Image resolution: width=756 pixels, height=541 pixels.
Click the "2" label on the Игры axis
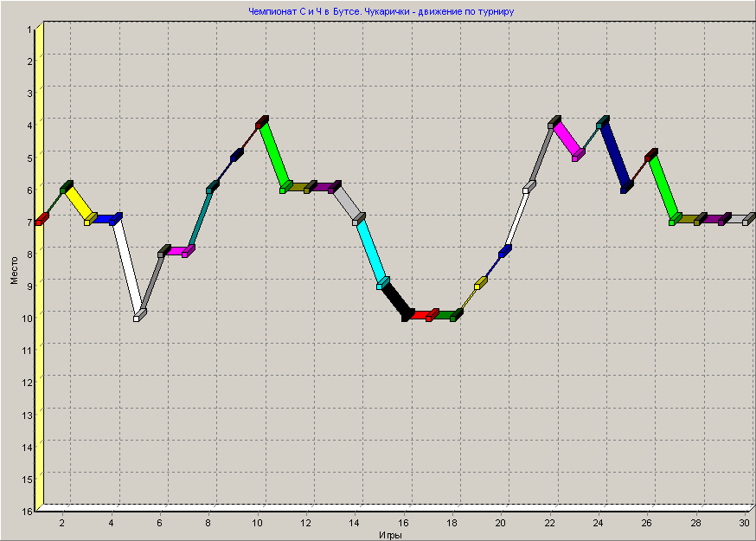[x=62, y=523]
